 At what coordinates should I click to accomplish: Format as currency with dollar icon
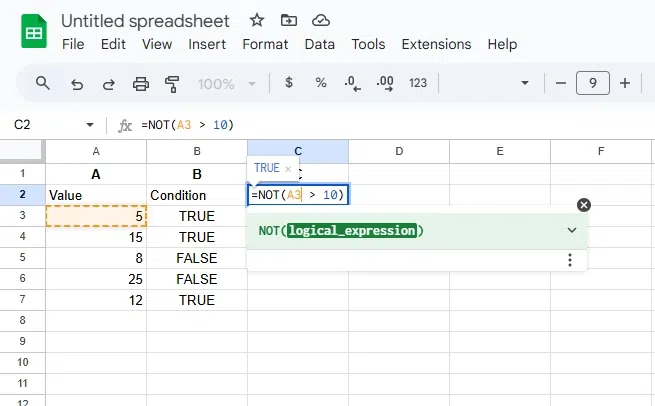coord(289,83)
